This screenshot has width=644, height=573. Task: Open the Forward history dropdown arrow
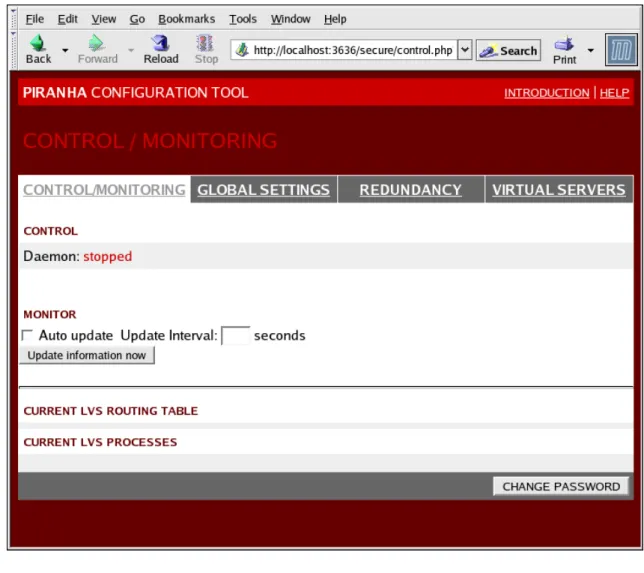131,50
